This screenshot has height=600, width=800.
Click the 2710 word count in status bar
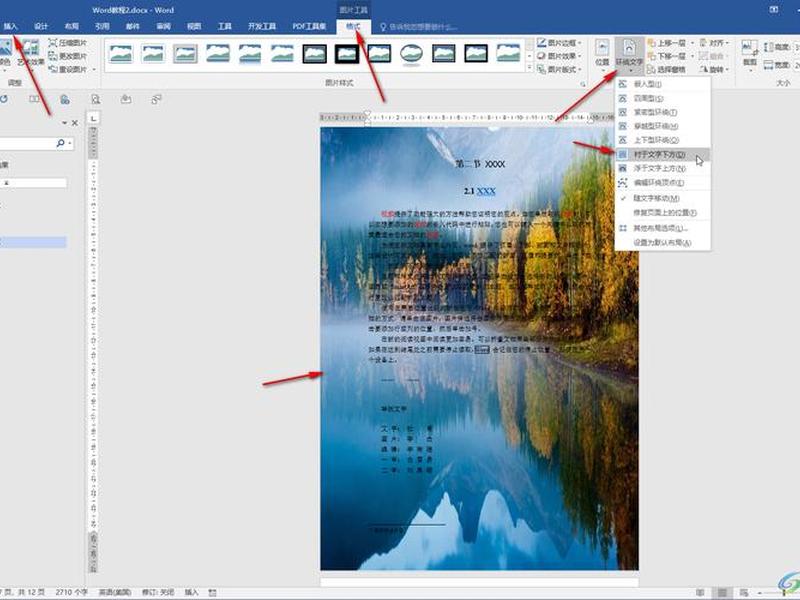pyautogui.click(x=71, y=592)
